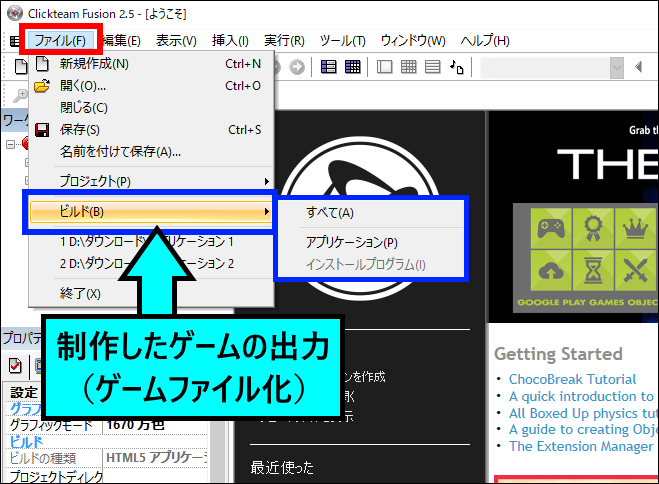The height and width of the screenshot is (484, 659).
Task: Choose 新規作成(N) from File menu
Action: [152, 64]
